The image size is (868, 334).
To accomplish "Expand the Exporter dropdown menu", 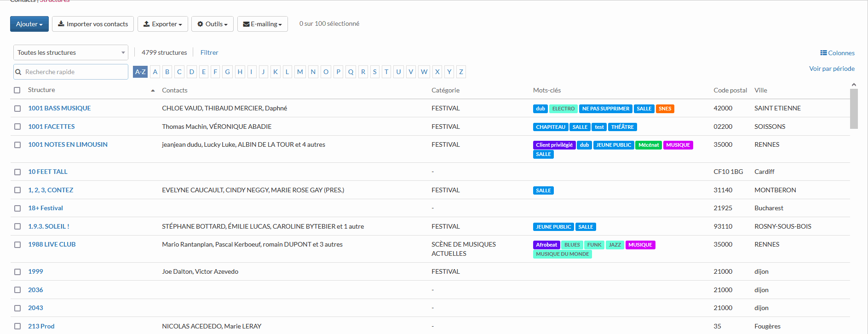I will (162, 24).
